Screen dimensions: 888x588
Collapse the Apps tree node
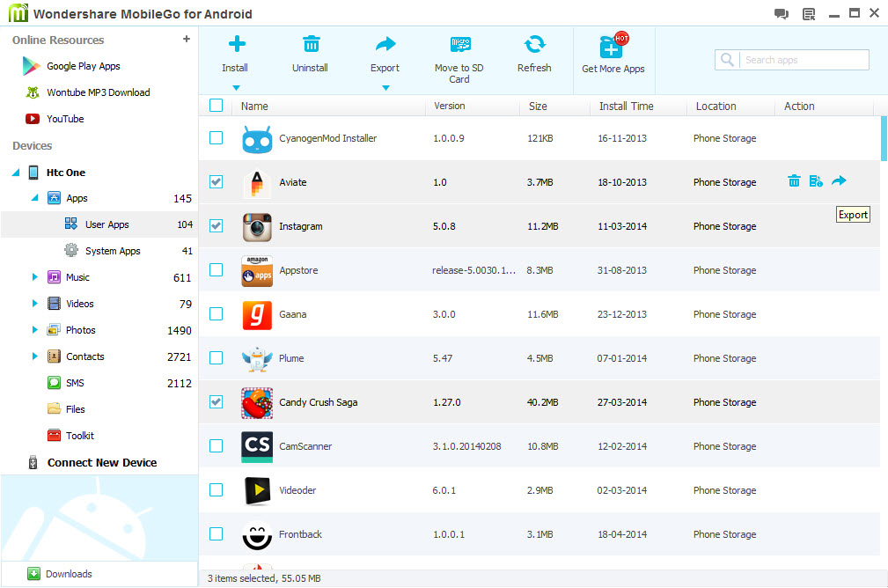[34, 198]
